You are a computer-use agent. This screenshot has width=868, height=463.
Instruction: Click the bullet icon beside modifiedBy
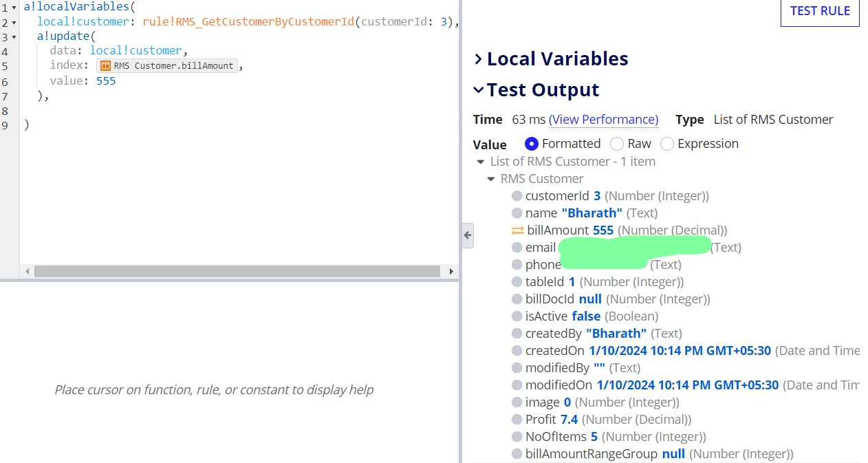[x=517, y=368]
